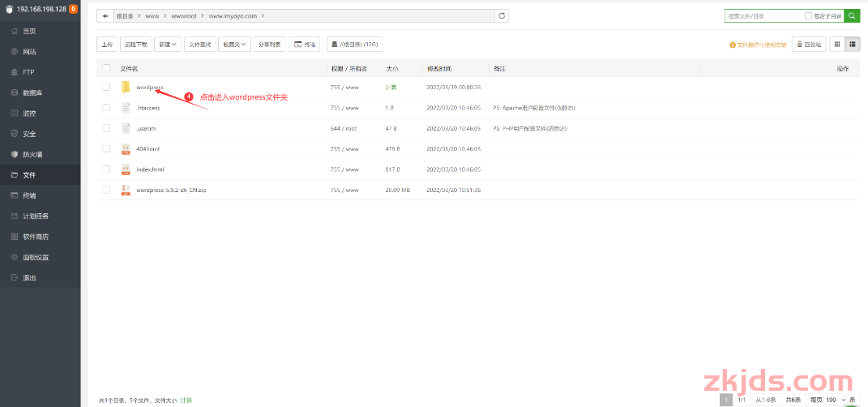Click the .htaccess file name
The image size is (868, 407).
148,108
